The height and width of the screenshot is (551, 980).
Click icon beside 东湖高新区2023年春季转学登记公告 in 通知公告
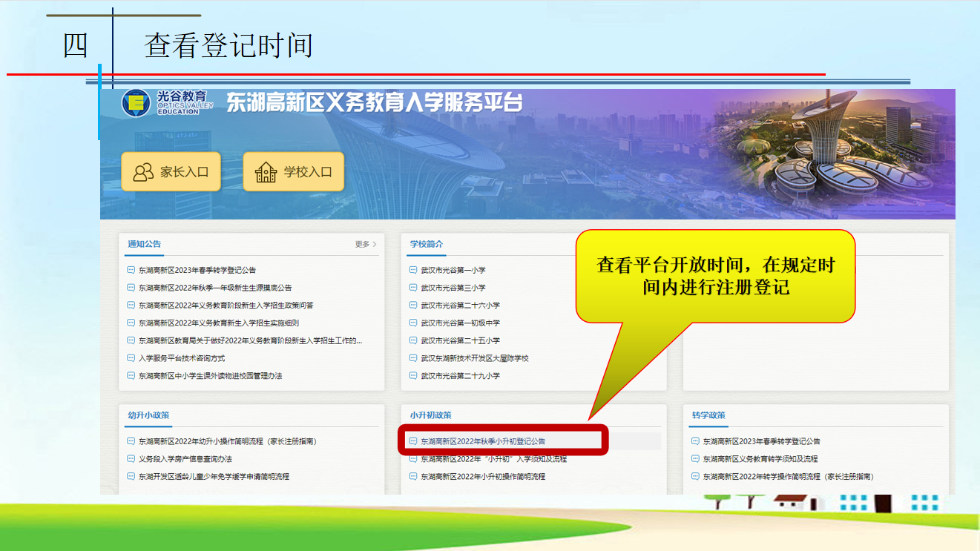pyautogui.click(x=131, y=270)
